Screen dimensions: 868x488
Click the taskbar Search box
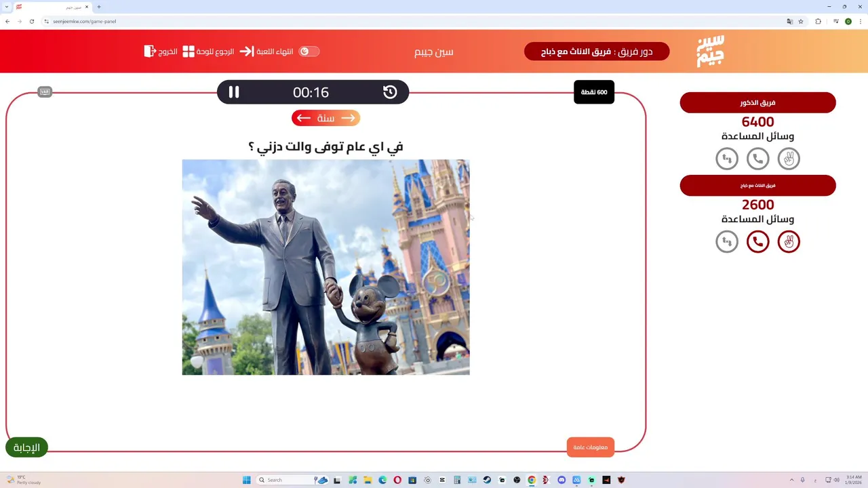pos(292,480)
